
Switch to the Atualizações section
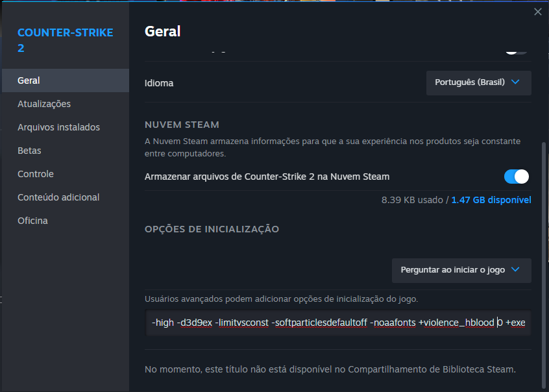click(44, 104)
